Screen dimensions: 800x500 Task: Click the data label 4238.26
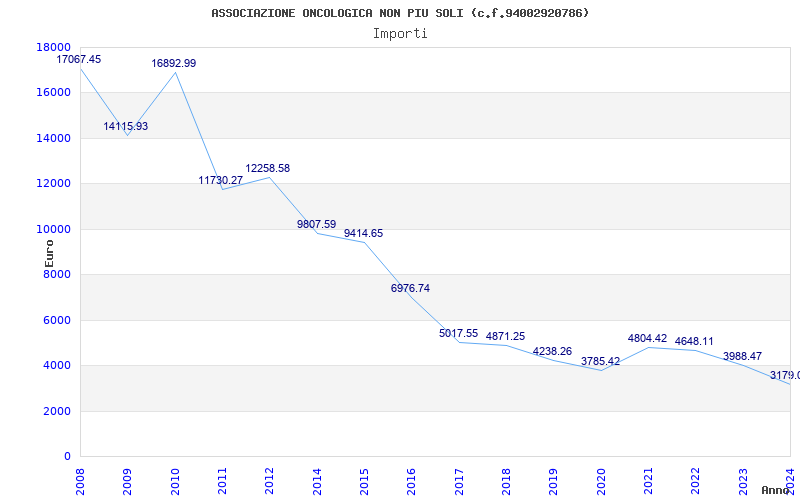[552, 351]
